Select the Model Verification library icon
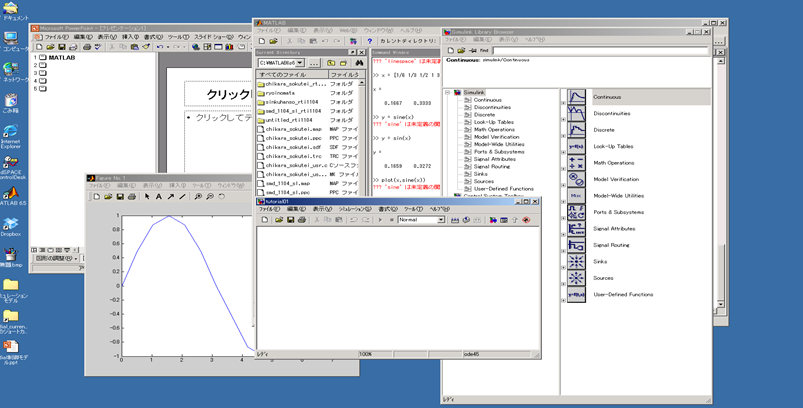The height and width of the screenshot is (408, 803). [x=577, y=179]
